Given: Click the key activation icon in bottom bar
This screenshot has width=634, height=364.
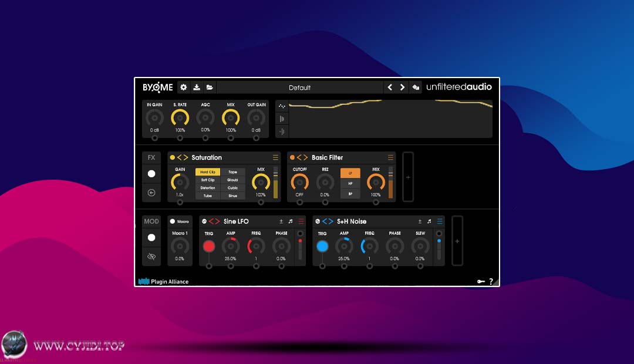Looking at the screenshot, I should pos(481,281).
